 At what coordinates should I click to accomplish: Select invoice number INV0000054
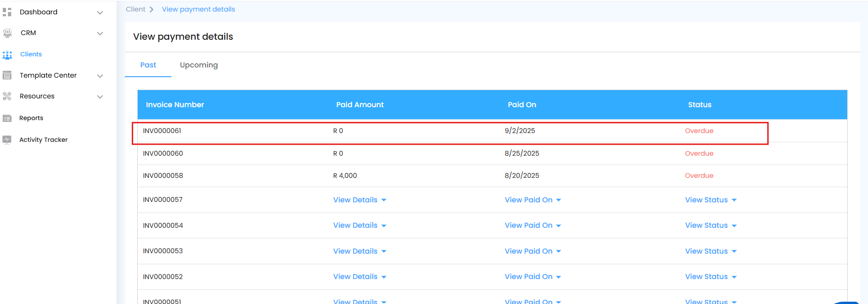click(163, 225)
